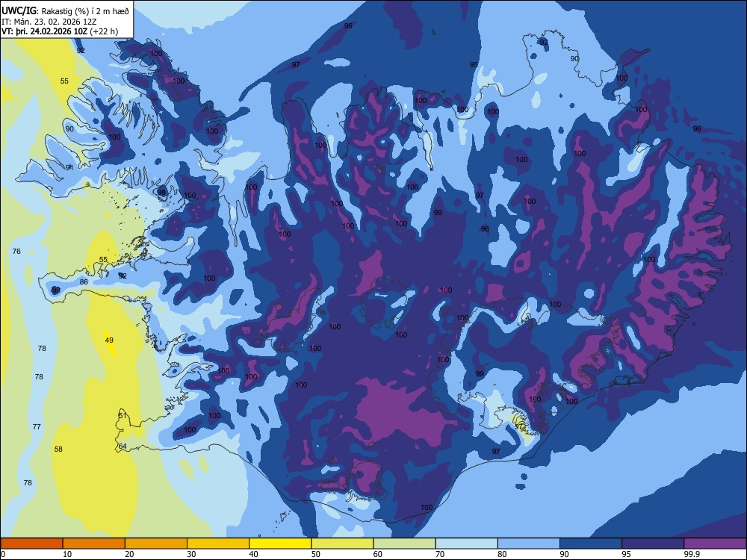Viewport: 747px width, 560px height.
Task: Click the '86' humidity value on the map
Action: 84,282
